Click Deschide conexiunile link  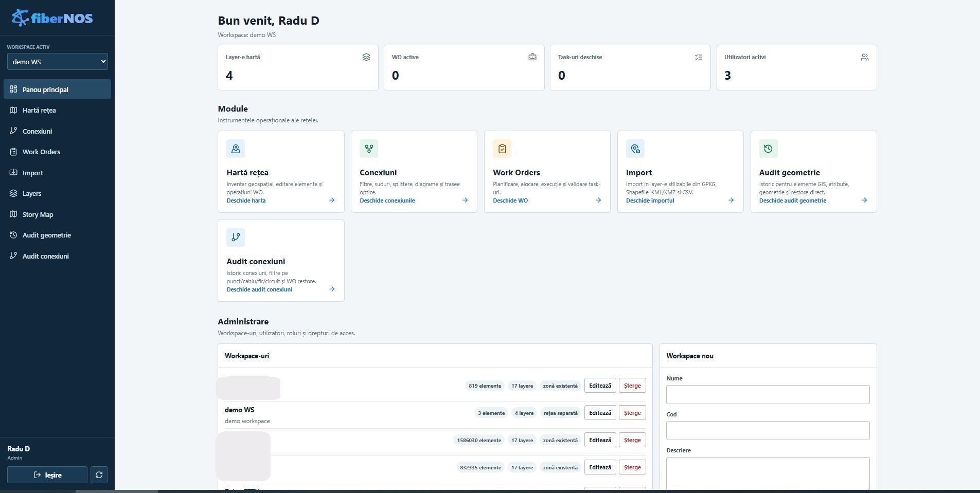coord(387,200)
